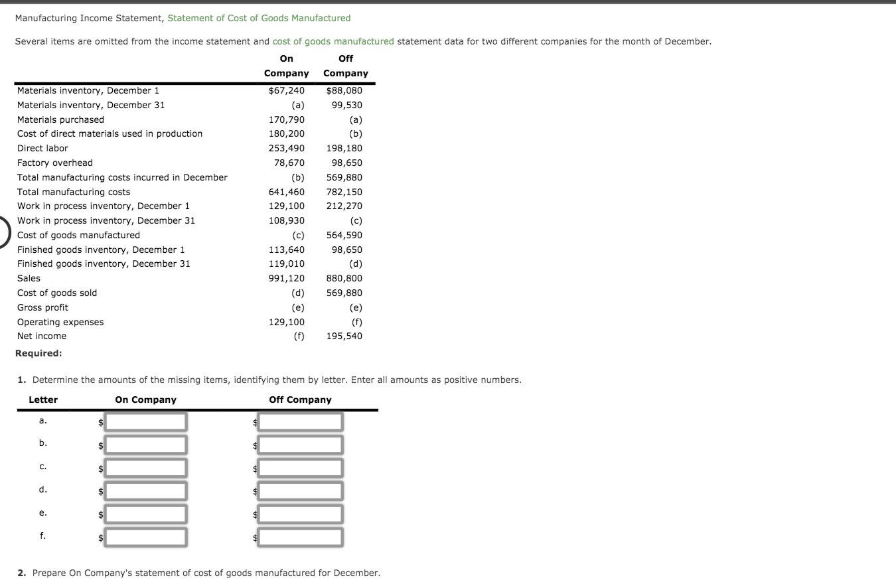Select the On Company field for letter b

click(145, 444)
